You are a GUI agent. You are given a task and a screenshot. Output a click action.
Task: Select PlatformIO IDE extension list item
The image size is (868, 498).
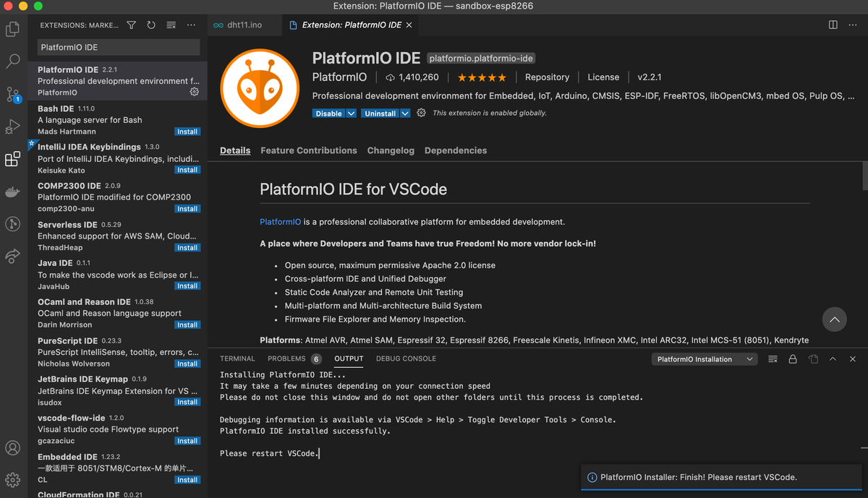pos(118,81)
